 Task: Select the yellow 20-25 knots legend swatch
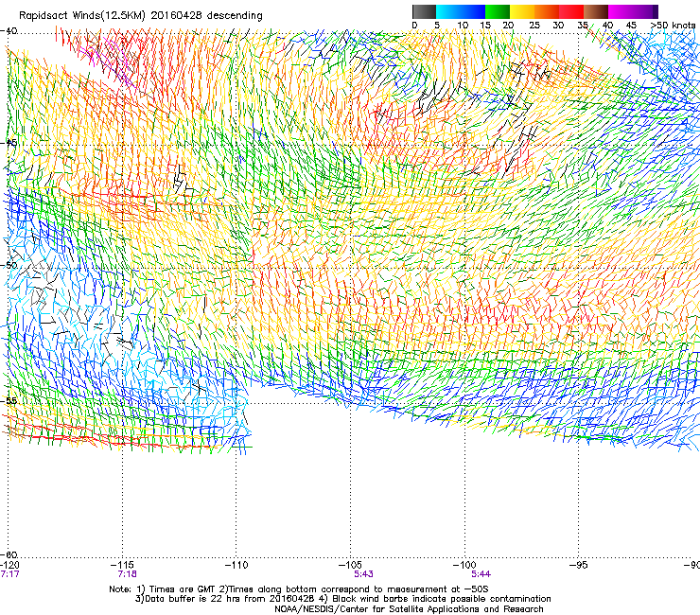[522, 11]
